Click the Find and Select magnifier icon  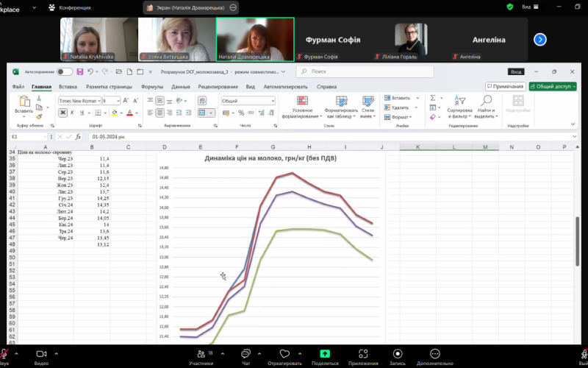click(x=487, y=100)
